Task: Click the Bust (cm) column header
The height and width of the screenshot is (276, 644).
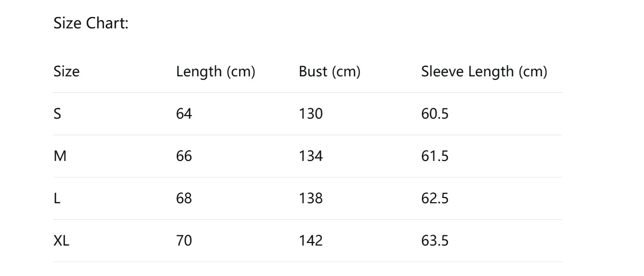Action: [x=329, y=72]
